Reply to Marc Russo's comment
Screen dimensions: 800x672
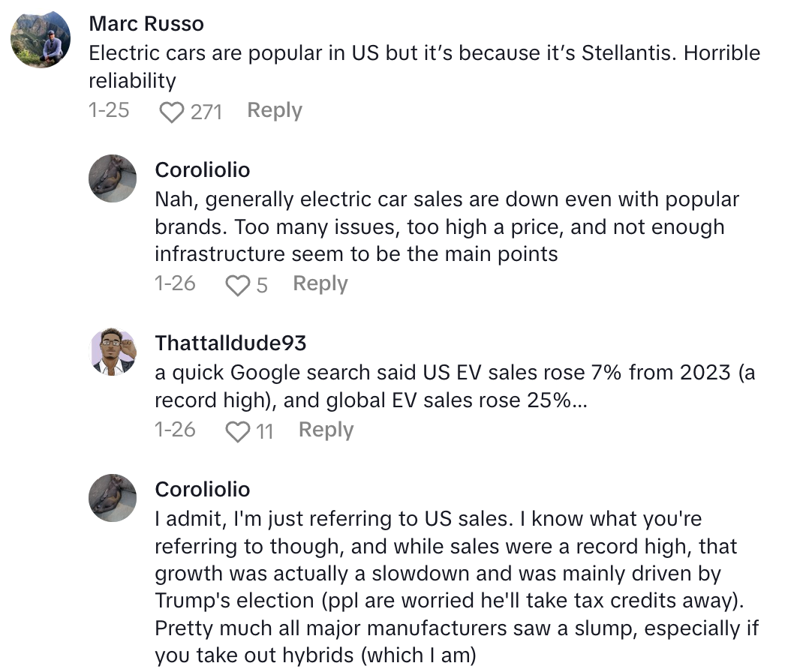tap(274, 110)
